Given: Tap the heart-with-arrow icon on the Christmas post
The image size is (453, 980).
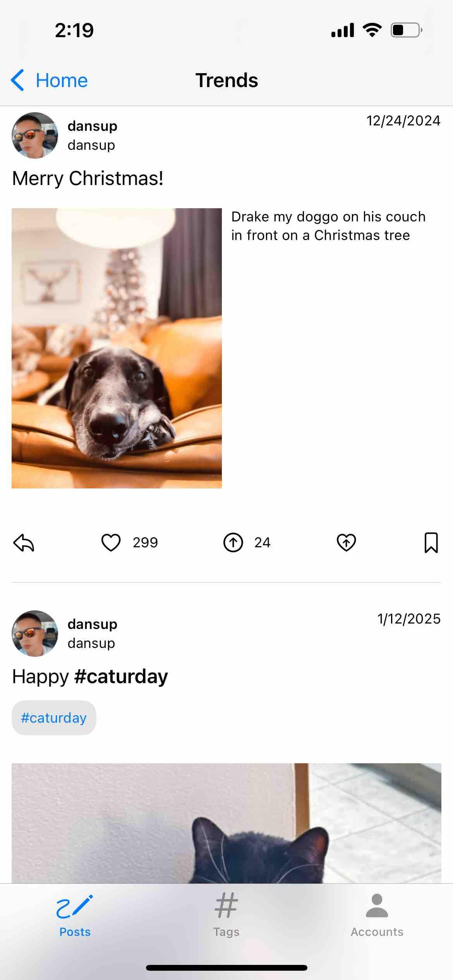Looking at the screenshot, I should 346,543.
